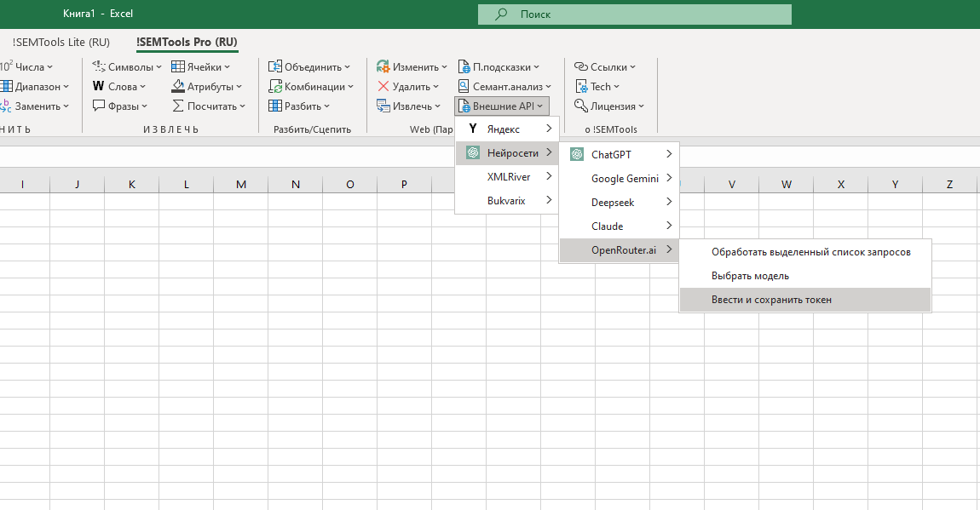This screenshot has width=980, height=510.
Task: Choose Выбрать модель from the submenu
Action: click(750, 276)
